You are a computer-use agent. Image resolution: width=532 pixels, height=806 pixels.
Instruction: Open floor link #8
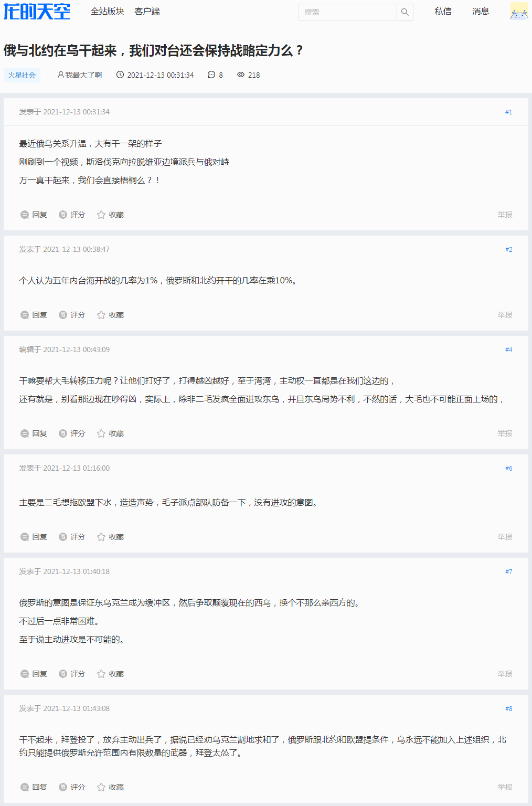pos(508,708)
